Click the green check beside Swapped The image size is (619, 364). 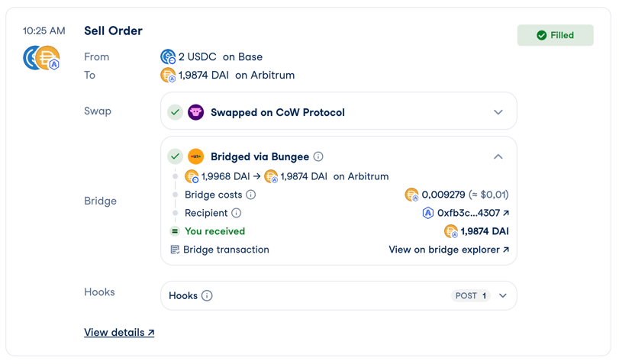coord(176,112)
